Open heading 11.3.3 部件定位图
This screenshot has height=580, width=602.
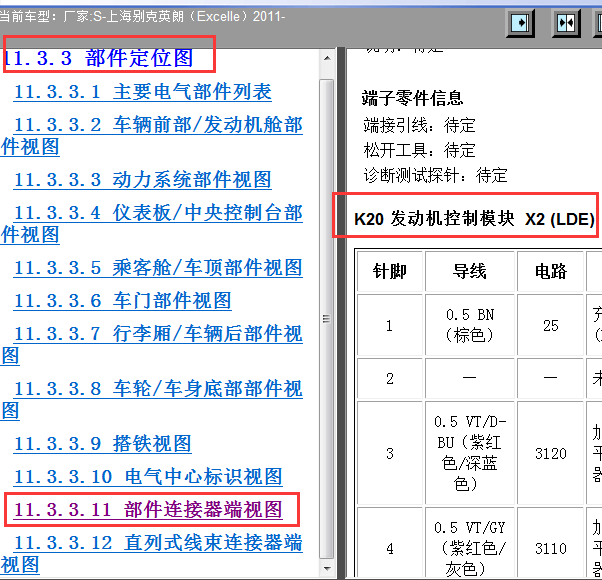pyautogui.click(x=98, y=58)
